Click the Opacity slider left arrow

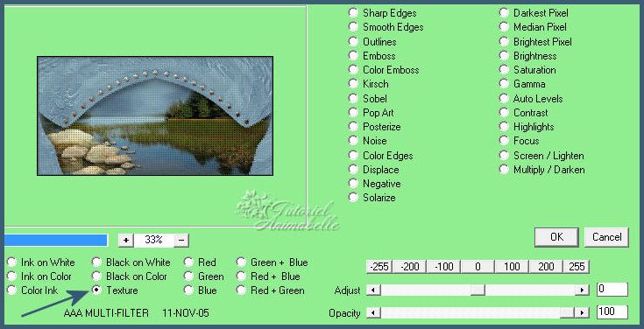pyautogui.click(x=373, y=313)
